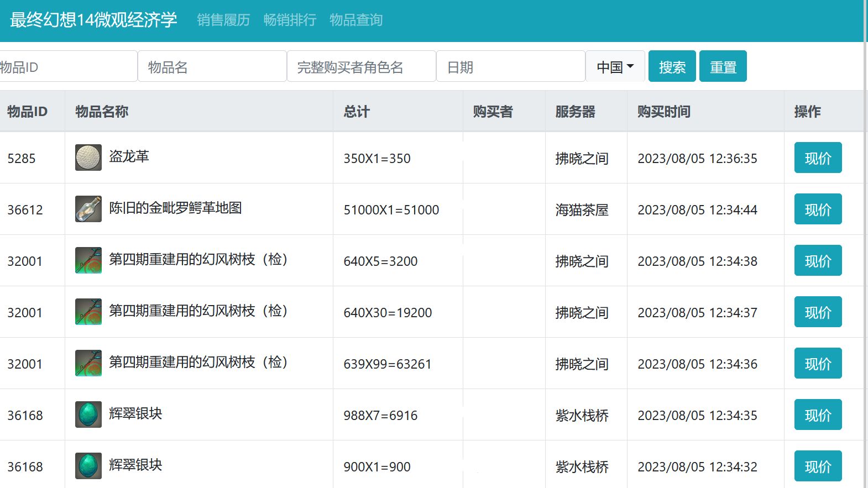Click the 搜索 button
Image resolution: width=868 pixels, height=488 pixels.
tap(672, 66)
